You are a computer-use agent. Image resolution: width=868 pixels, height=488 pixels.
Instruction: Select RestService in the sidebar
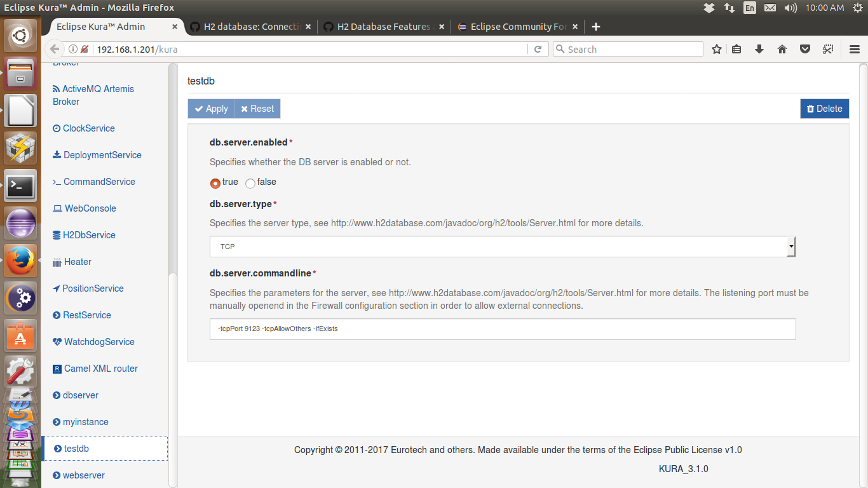coord(81,315)
